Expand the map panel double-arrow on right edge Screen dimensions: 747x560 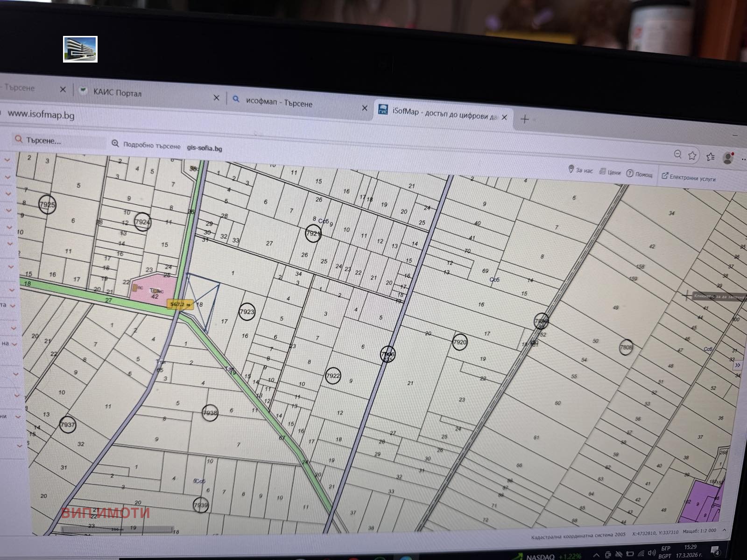pos(738,365)
